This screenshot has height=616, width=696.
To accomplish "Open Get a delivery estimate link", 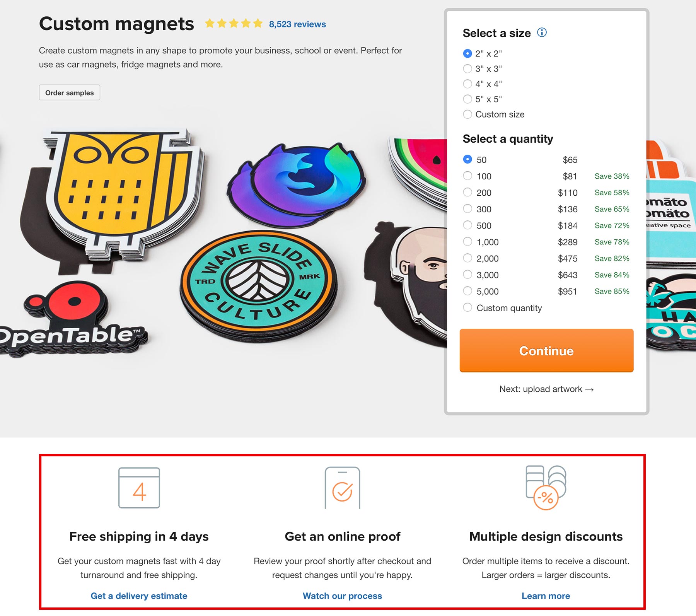I will (x=139, y=596).
